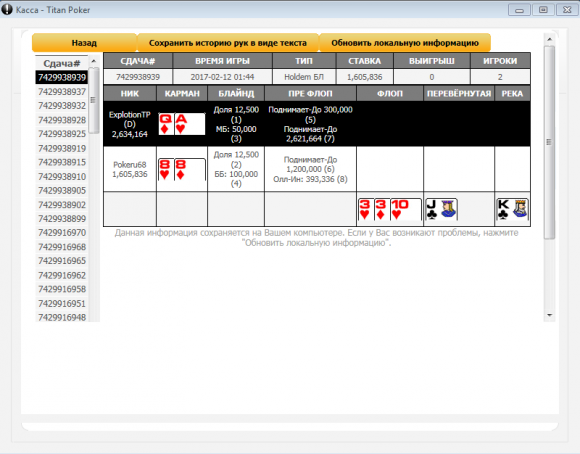
Task: Click the King of clubs river card
Action: tap(512, 209)
